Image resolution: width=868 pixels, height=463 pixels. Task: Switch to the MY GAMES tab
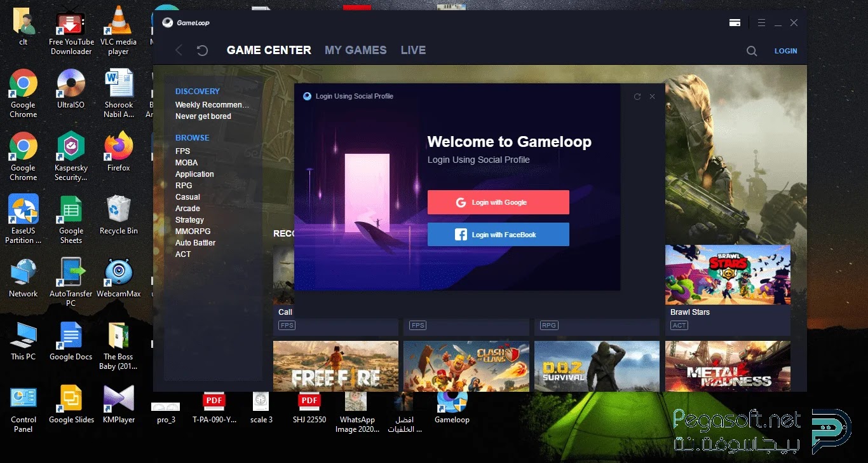[x=355, y=50]
